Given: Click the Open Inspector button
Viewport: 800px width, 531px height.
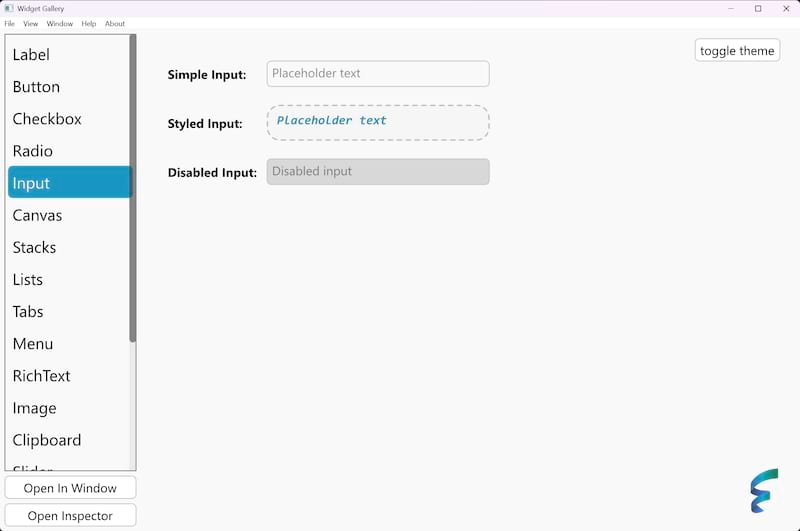Looking at the screenshot, I should click(x=70, y=516).
